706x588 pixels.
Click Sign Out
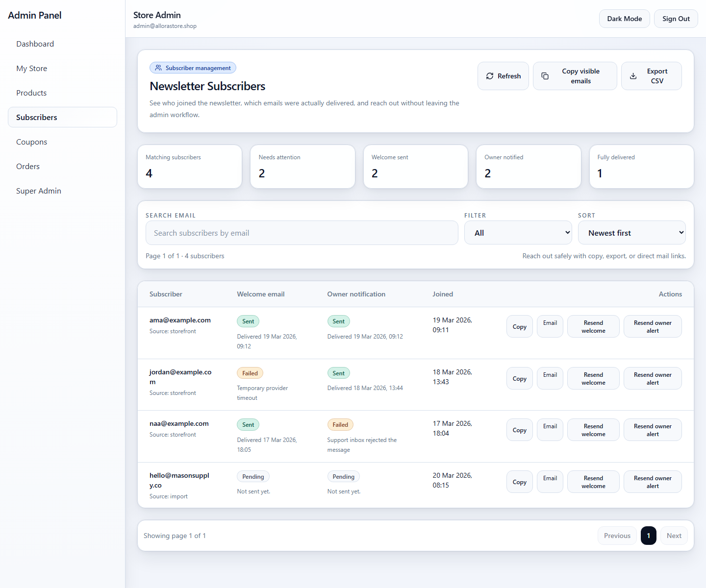point(676,18)
